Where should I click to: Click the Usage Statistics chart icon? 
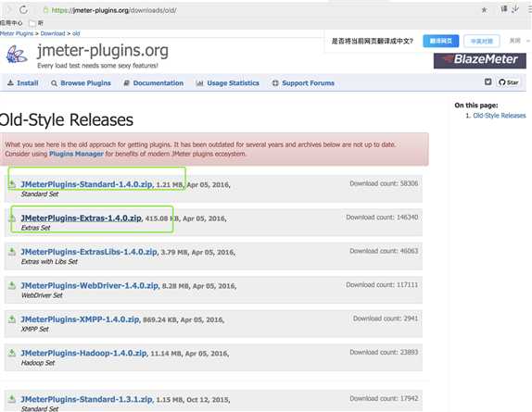[x=199, y=83]
